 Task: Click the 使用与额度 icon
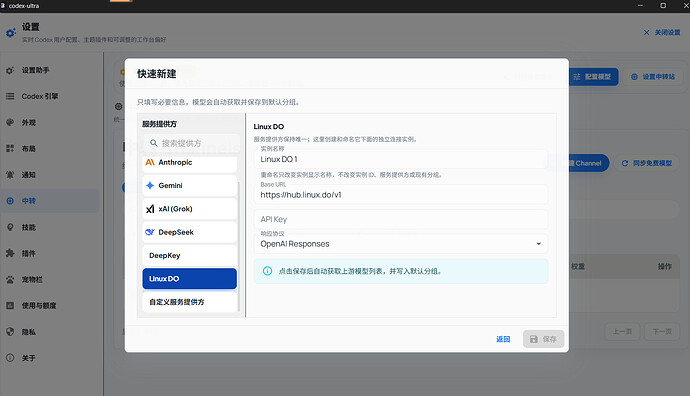click(x=10, y=305)
